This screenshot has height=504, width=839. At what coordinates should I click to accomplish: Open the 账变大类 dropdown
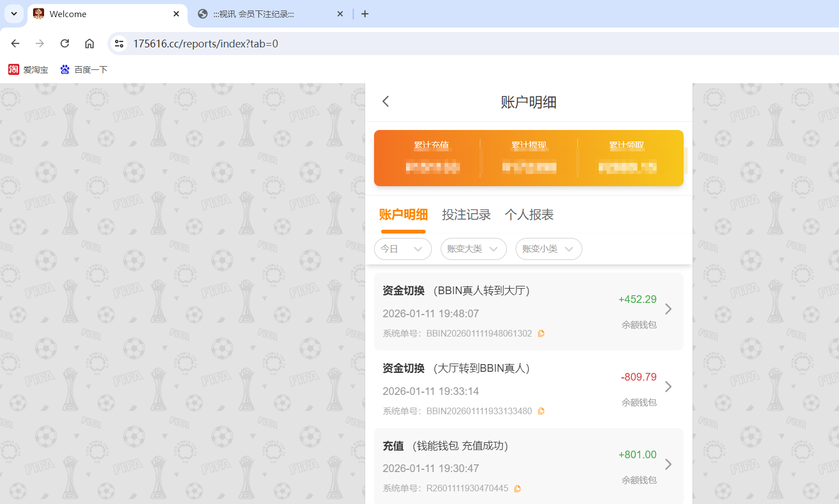coord(473,249)
